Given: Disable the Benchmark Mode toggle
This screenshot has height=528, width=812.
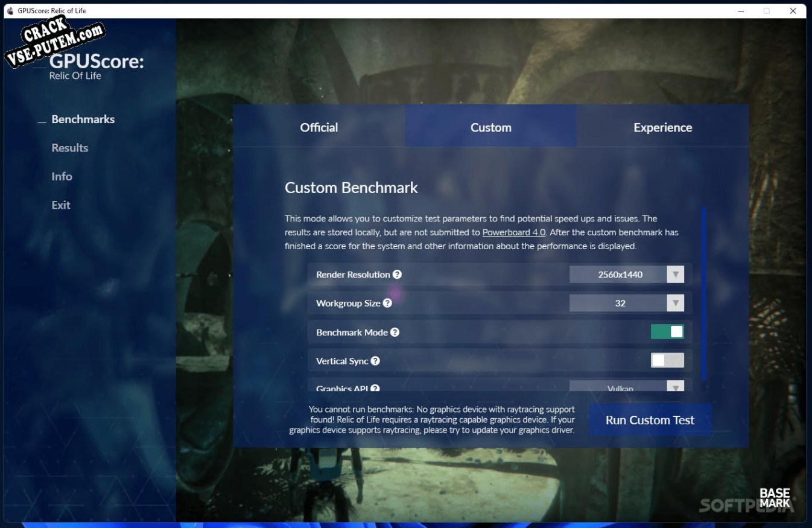Looking at the screenshot, I should [667, 332].
